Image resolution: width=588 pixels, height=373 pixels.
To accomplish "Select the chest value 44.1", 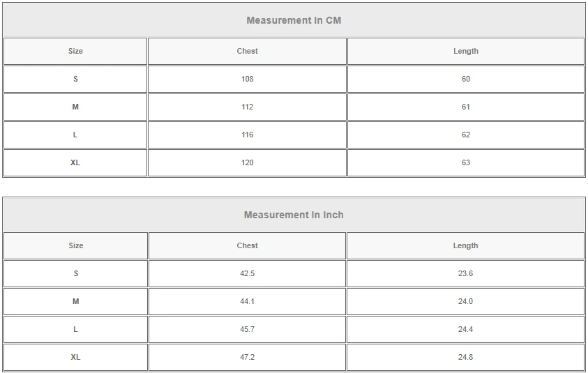I will 247,302.
